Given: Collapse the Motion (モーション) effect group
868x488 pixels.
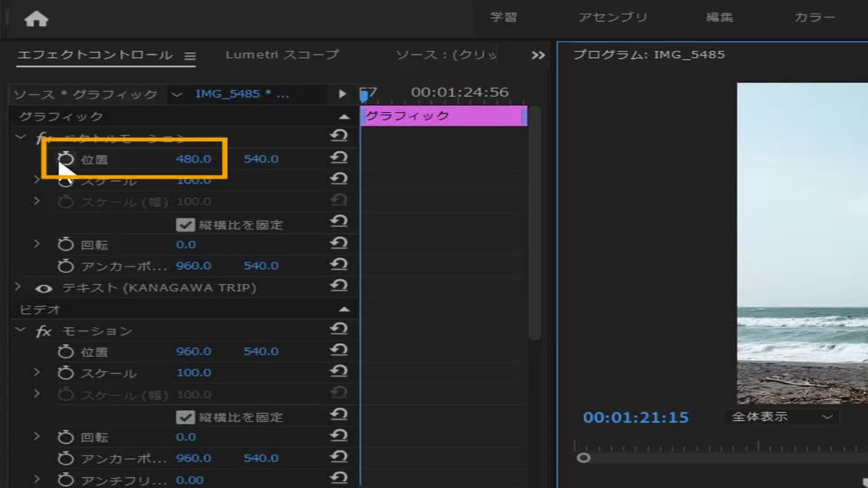Looking at the screenshot, I should 20,330.
